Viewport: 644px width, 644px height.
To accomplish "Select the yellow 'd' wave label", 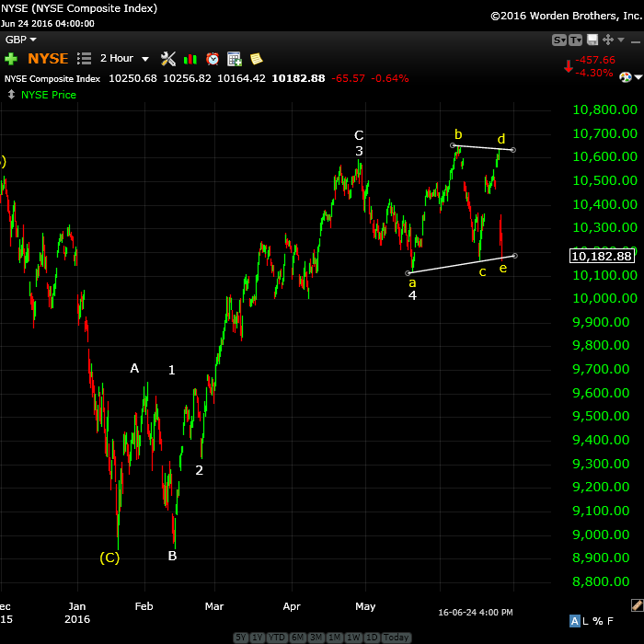I will click(x=501, y=139).
